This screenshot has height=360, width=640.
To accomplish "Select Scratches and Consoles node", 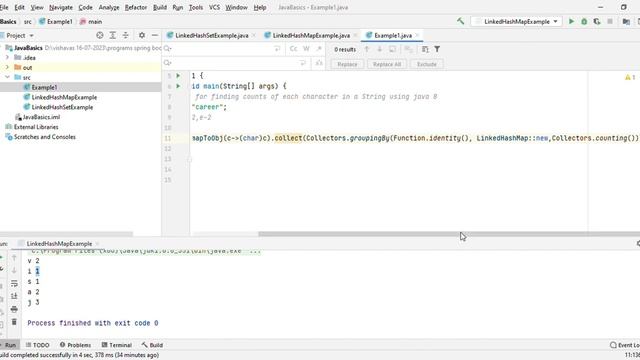I will click(x=44, y=137).
